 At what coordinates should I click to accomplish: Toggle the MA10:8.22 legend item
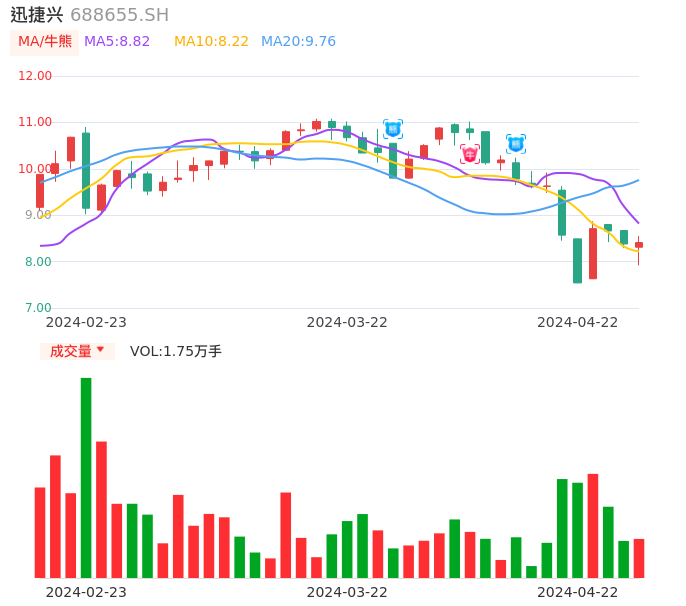click(x=211, y=42)
